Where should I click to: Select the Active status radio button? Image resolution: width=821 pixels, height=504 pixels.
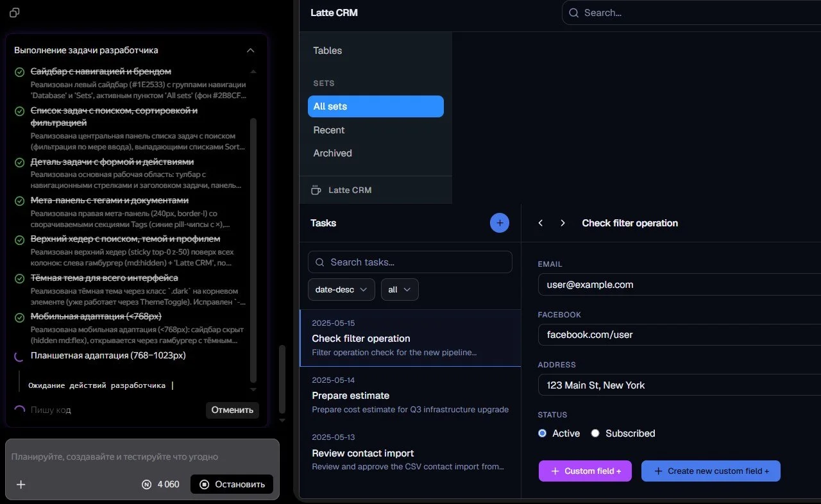543,433
